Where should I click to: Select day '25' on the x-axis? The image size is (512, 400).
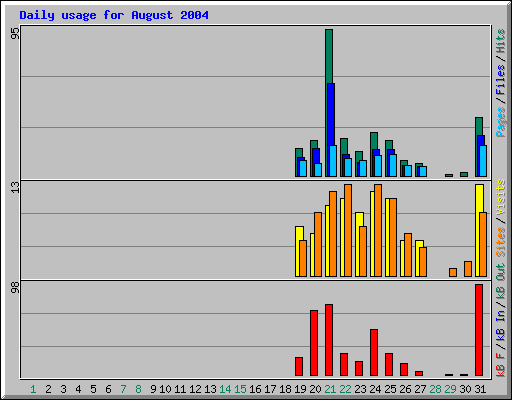point(390,389)
